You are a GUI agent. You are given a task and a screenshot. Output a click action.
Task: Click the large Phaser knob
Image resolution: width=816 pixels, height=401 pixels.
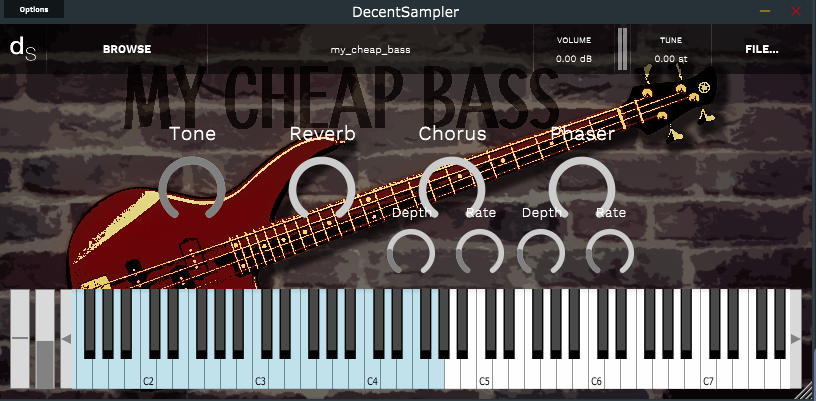point(582,186)
